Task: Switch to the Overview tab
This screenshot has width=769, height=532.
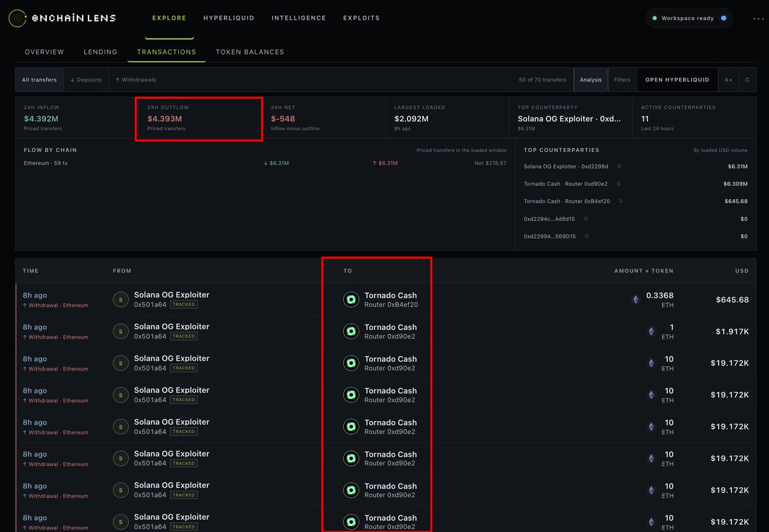Action: click(44, 52)
